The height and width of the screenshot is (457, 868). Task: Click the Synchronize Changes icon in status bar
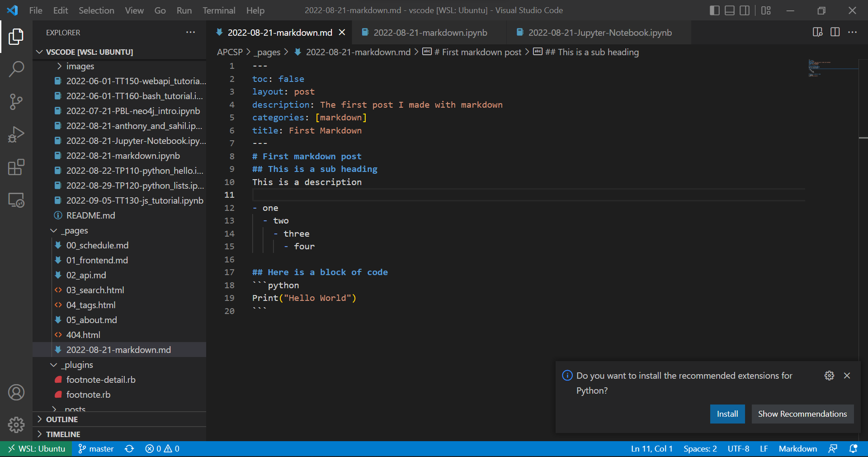(x=129, y=448)
